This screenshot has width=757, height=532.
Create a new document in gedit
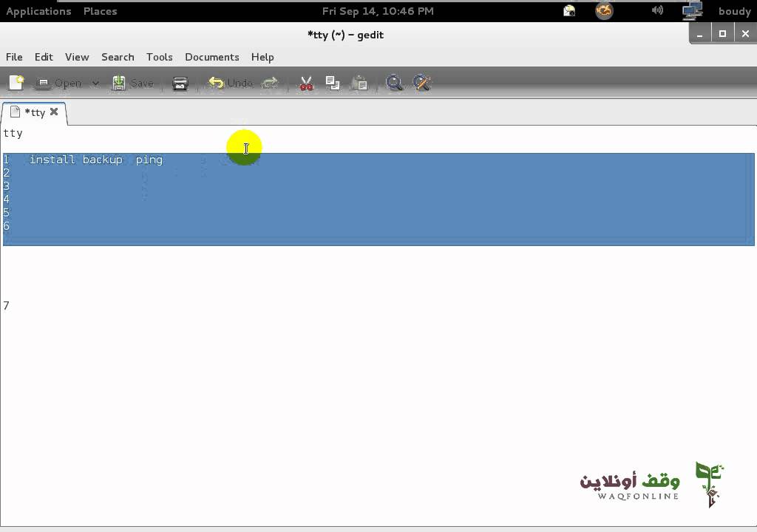tap(16, 83)
